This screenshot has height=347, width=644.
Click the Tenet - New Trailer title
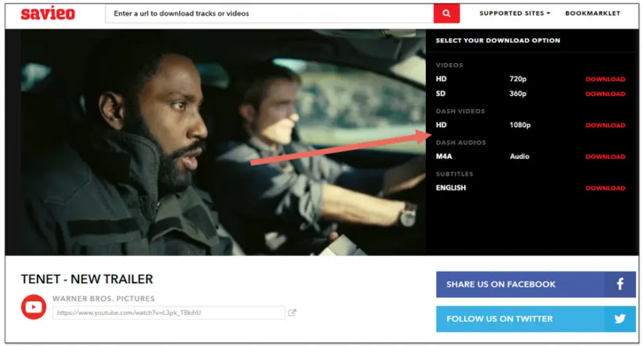click(x=87, y=279)
